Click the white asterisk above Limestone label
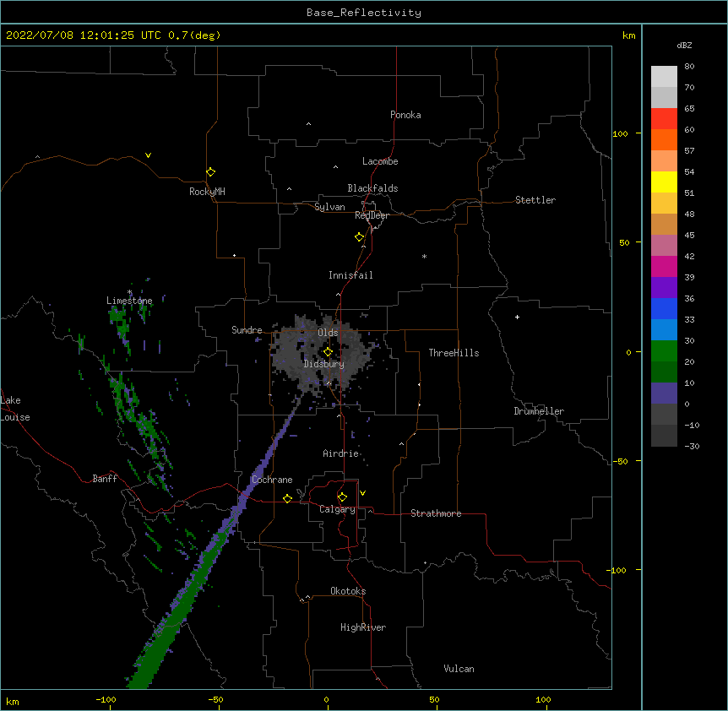The image size is (728, 711). [129, 292]
